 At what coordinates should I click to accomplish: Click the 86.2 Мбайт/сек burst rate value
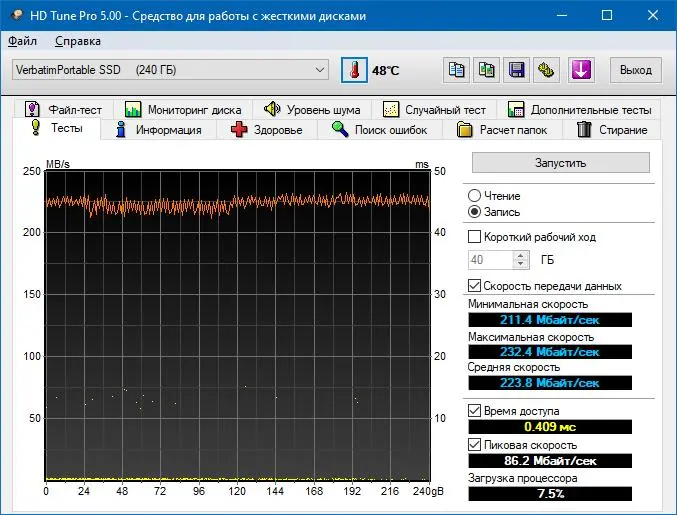(550, 461)
